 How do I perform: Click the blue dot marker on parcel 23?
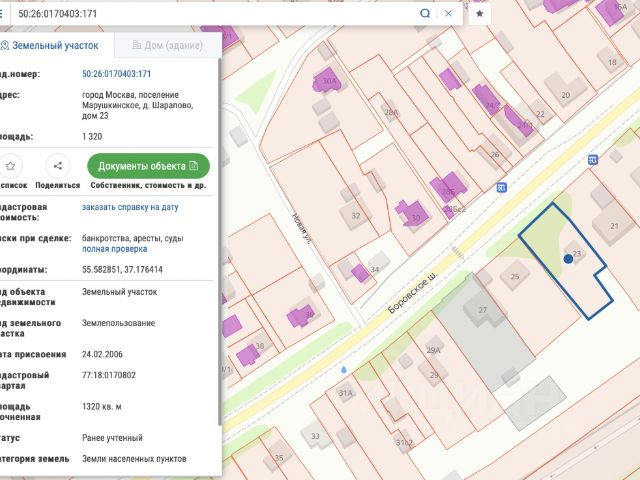pos(568,258)
